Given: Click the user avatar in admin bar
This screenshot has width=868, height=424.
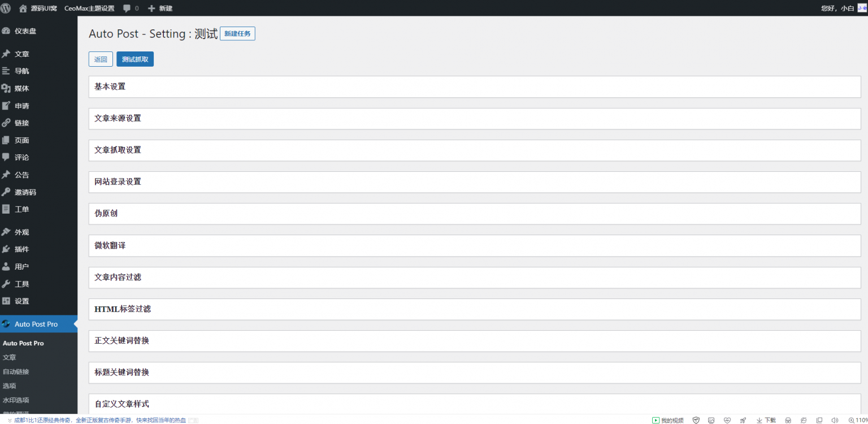Looking at the screenshot, I should pos(862,8).
